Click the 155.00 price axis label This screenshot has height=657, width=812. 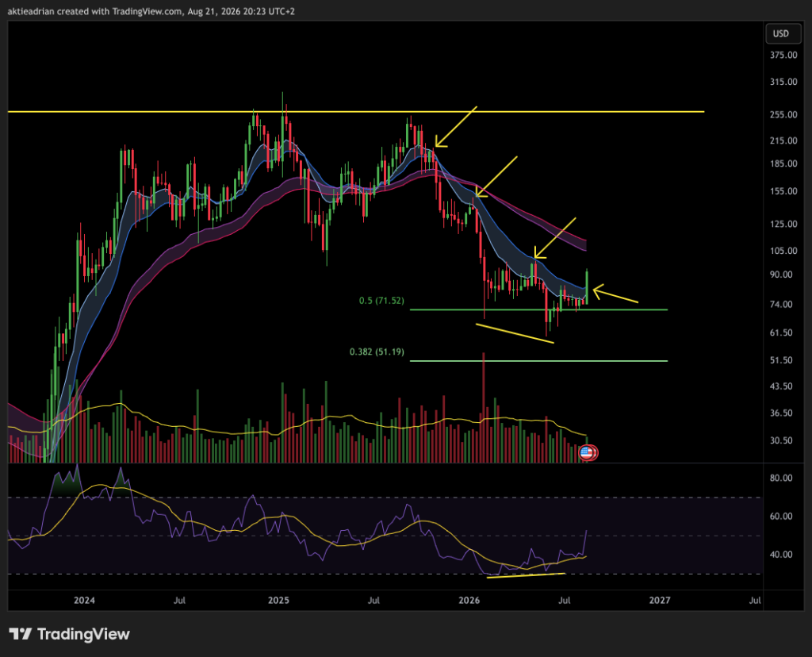coord(783,191)
